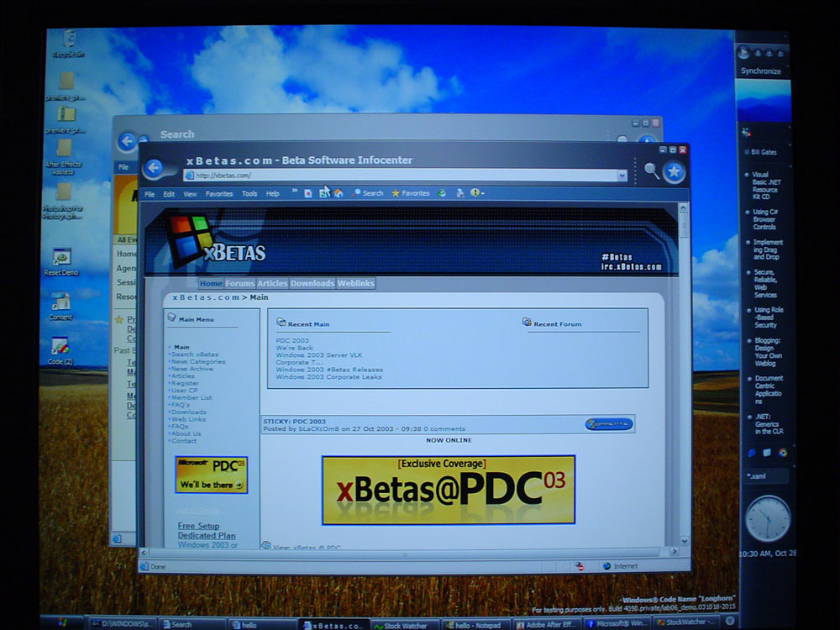The image size is (840, 630).
Task: Open the Member List link
Action: pos(192,397)
